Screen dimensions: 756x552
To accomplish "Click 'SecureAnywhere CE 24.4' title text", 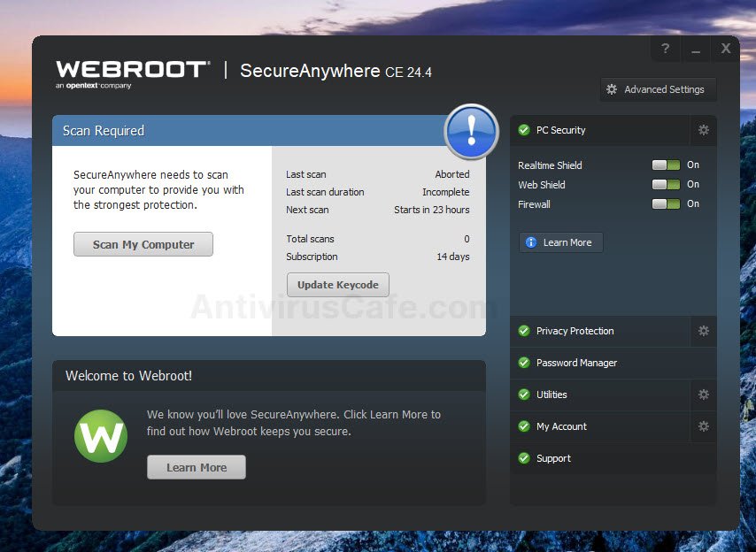I will coord(336,72).
